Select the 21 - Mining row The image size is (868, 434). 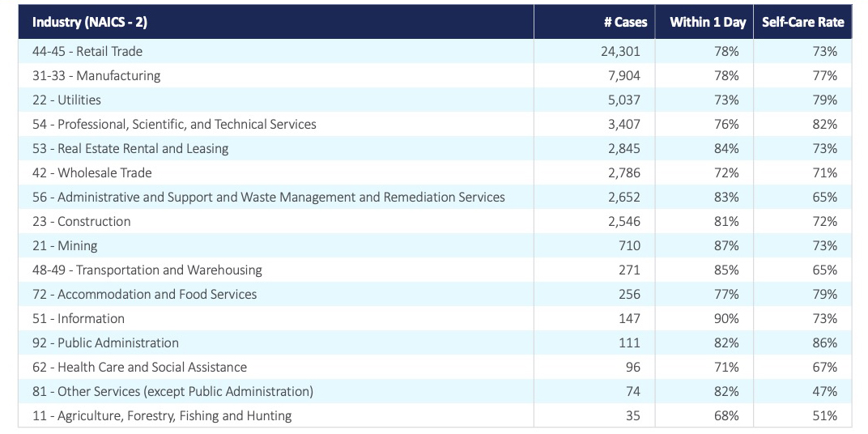[65, 245]
